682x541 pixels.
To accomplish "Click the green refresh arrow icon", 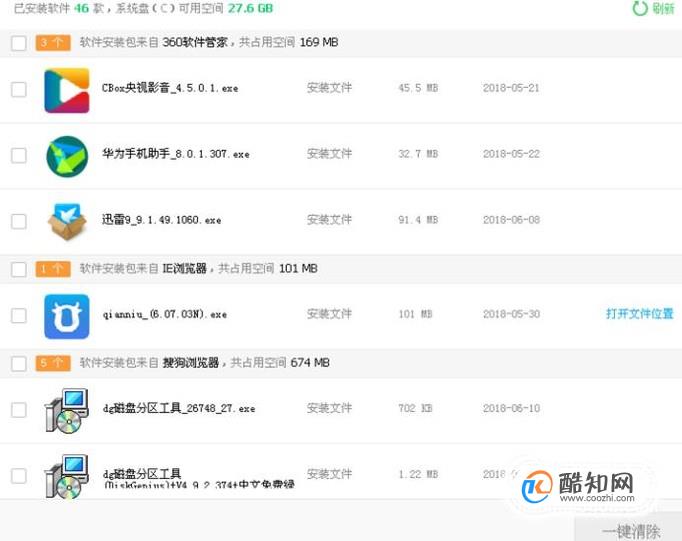I will 640,8.
